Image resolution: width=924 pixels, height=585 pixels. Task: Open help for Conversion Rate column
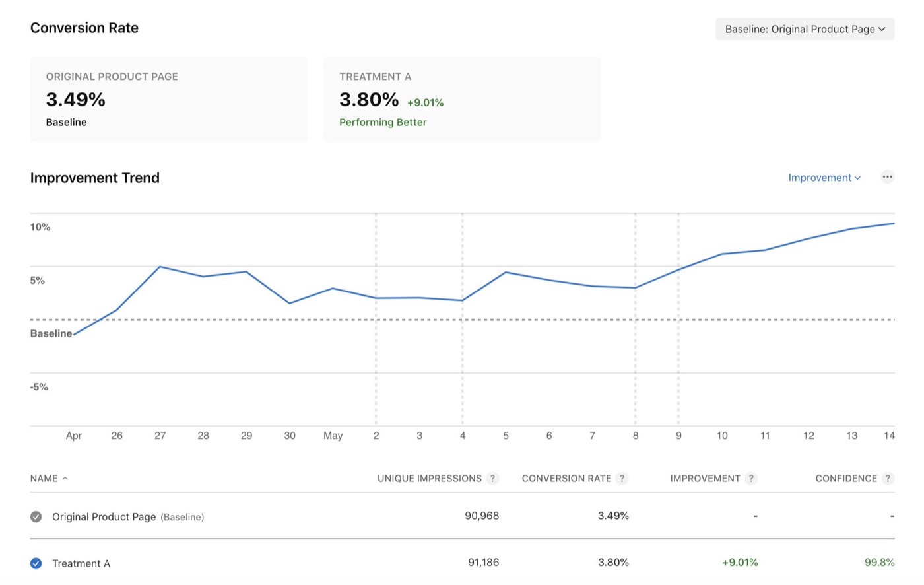[x=622, y=479]
